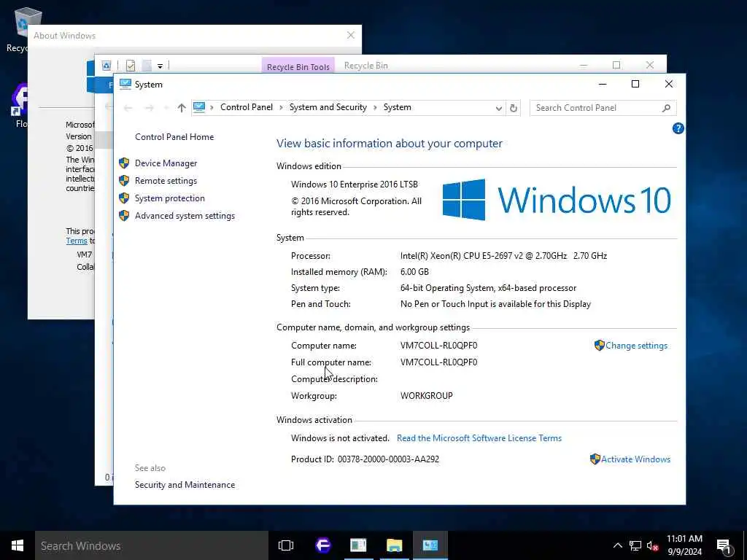Open Advanced system settings
This screenshot has height=560, width=747.
185,216
